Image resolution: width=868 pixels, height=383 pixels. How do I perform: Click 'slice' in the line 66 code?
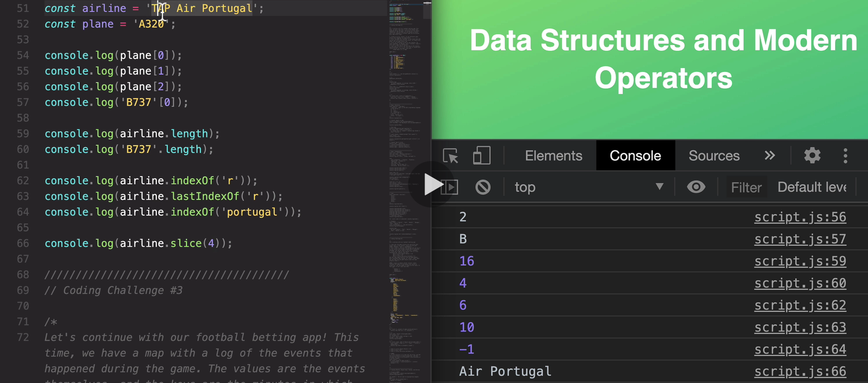[x=186, y=243]
